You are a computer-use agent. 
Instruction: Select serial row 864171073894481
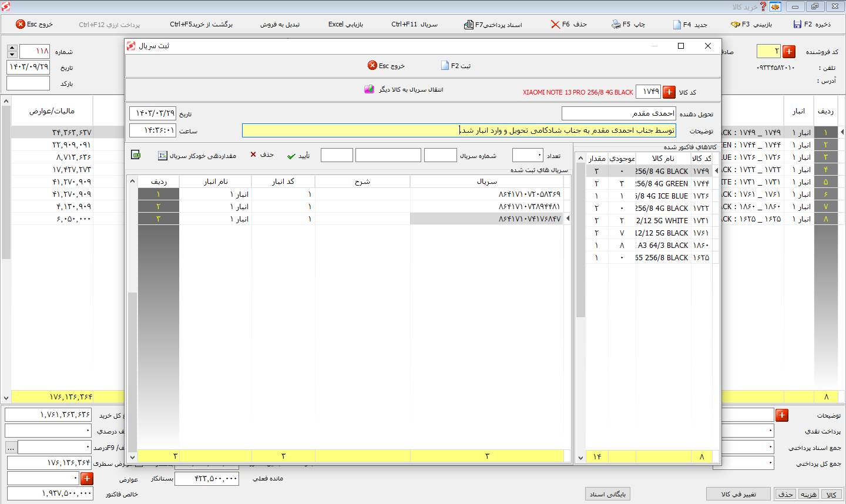click(x=351, y=206)
